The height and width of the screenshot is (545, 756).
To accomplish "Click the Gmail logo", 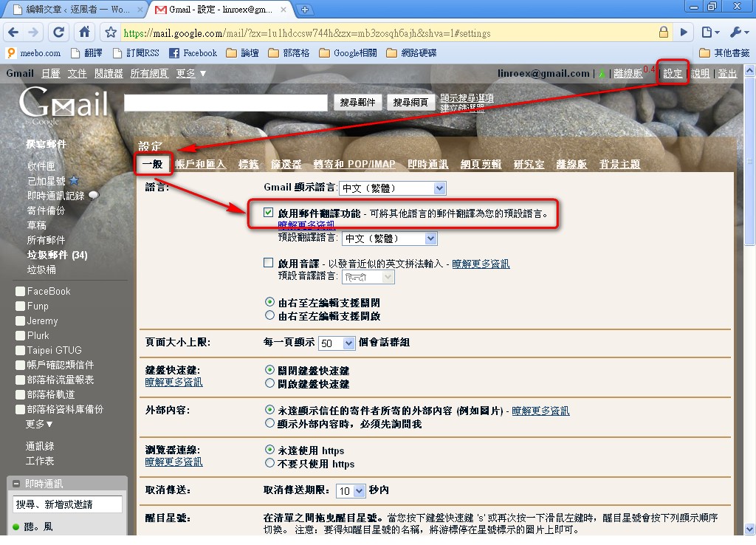I will (x=63, y=103).
